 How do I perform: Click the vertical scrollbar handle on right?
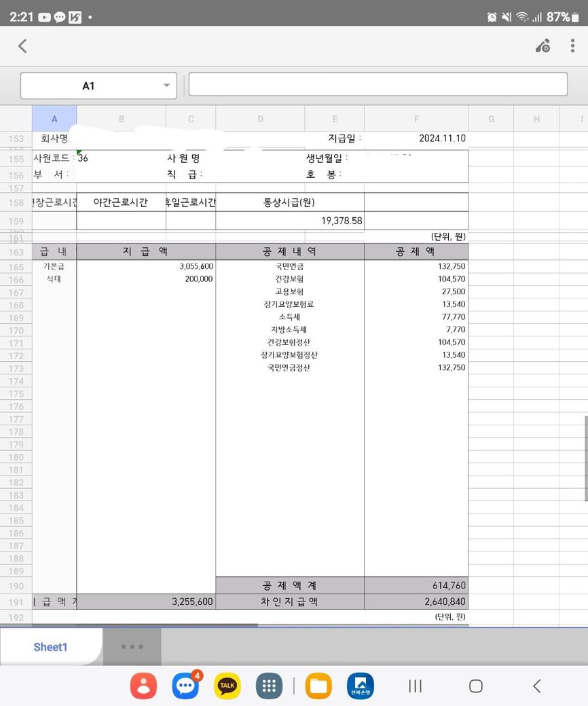(x=585, y=458)
